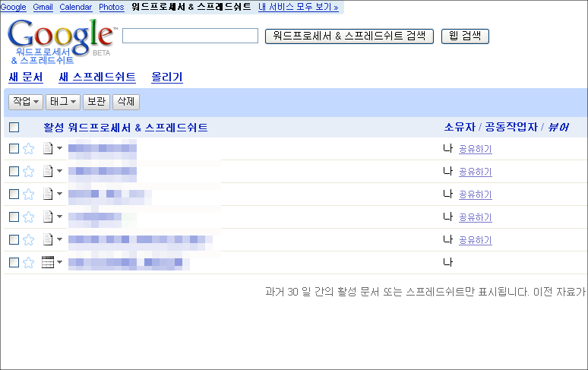This screenshot has height=370, width=588.
Task: Expand the arrow menu beside the third document
Action: 59,194
